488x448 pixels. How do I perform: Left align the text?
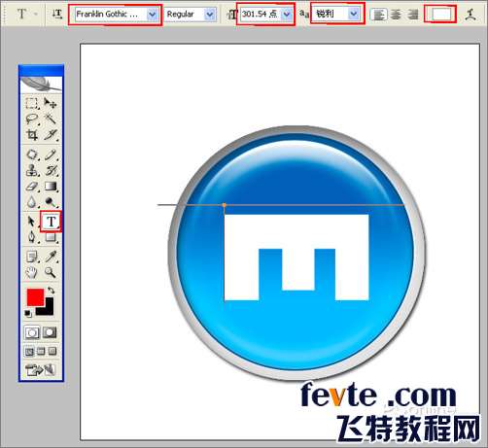tap(378, 15)
